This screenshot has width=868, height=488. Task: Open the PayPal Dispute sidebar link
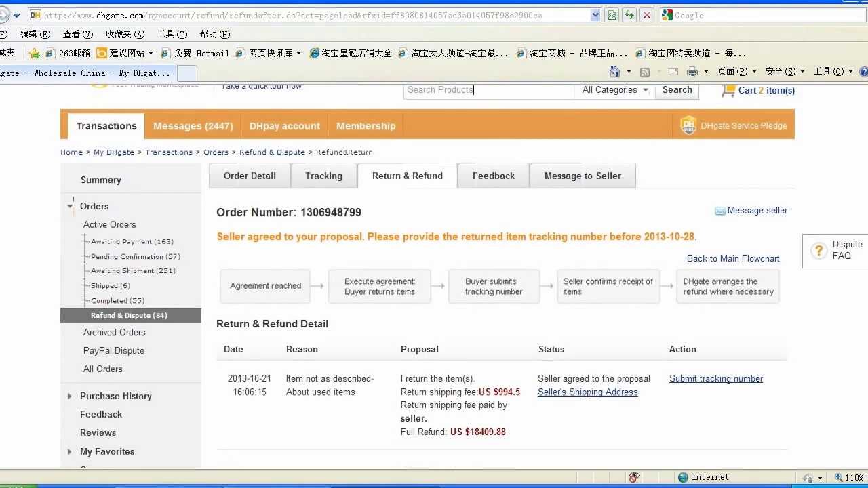114,350
